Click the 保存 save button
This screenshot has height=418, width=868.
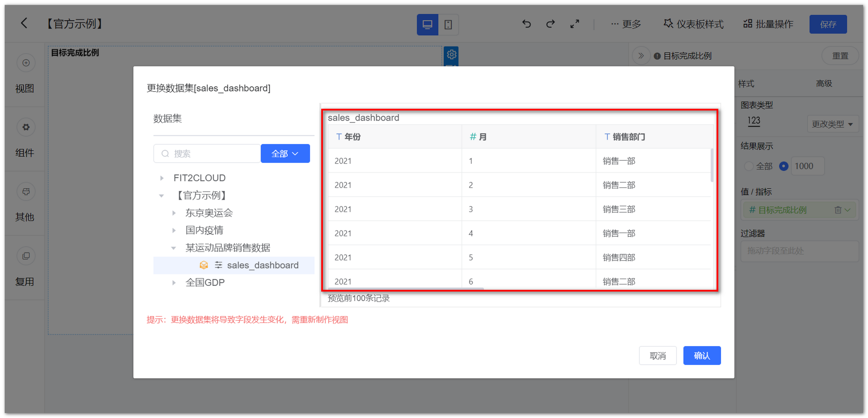[828, 24]
